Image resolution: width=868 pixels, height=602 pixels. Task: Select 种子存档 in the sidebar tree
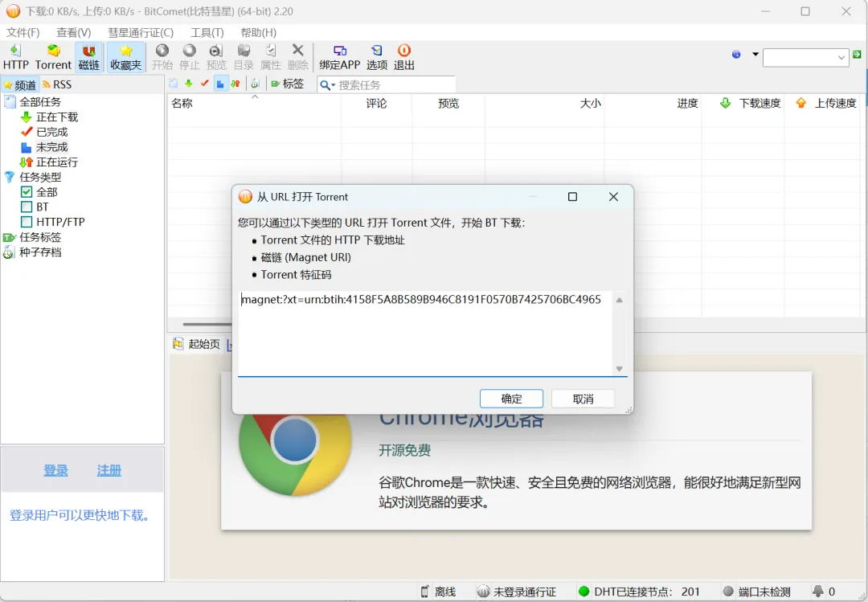[40, 252]
